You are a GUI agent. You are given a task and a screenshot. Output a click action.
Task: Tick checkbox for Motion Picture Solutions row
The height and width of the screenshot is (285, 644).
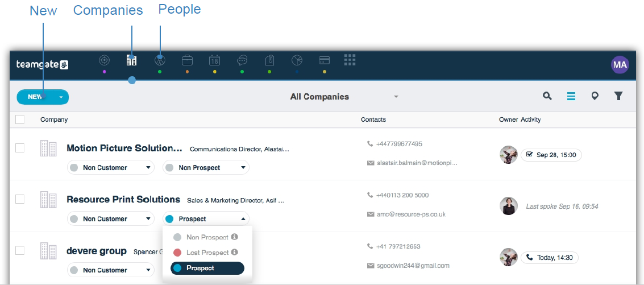point(20,148)
